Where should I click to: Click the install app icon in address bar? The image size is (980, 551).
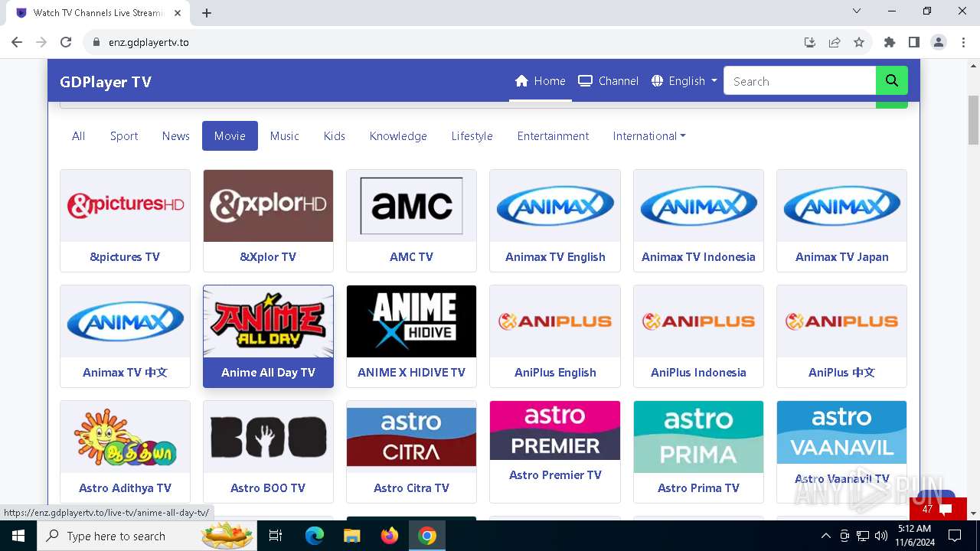tap(810, 42)
